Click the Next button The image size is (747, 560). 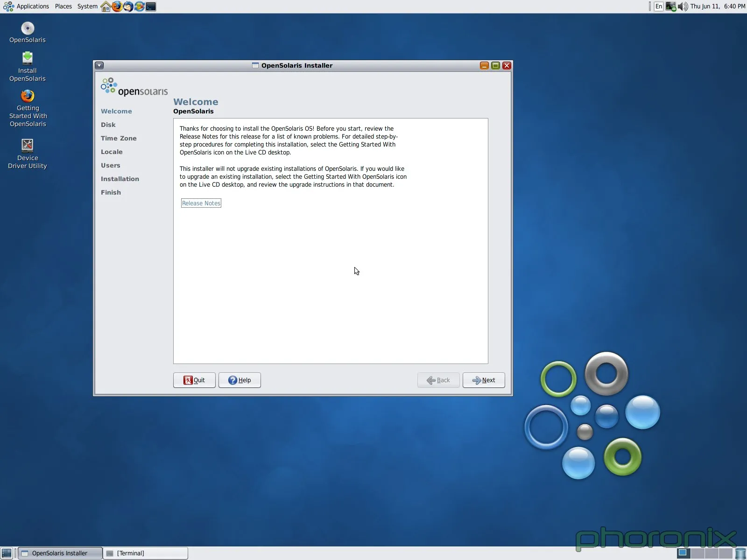click(x=484, y=380)
